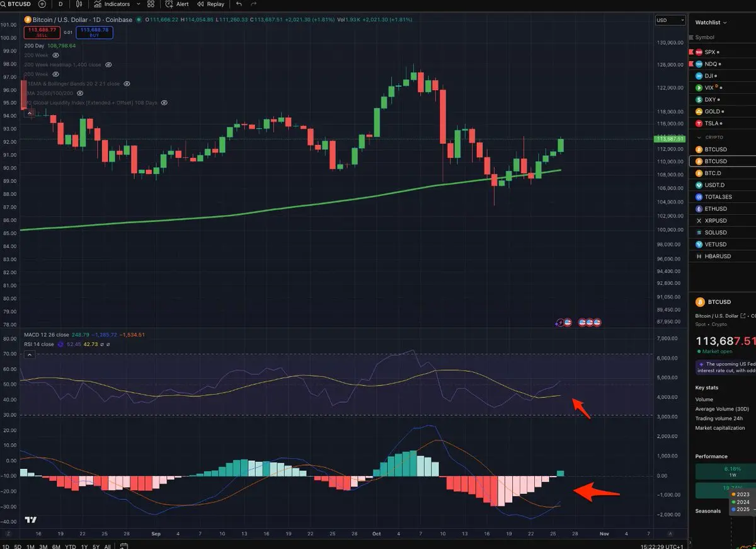Select BTC.D in the watchlist
Image resolution: width=756 pixels, height=549 pixels.
tap(723, 173)
